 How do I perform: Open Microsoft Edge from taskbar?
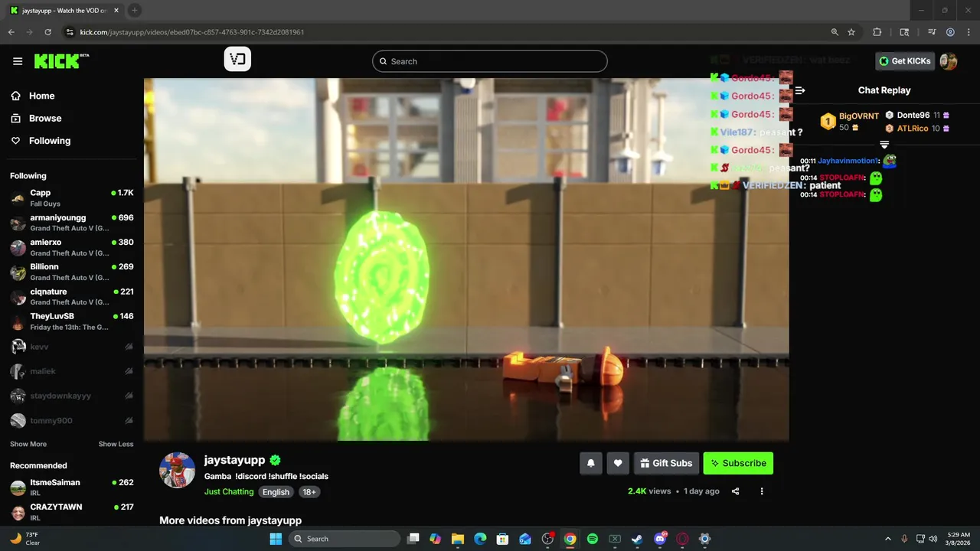(x=480, y=539)
